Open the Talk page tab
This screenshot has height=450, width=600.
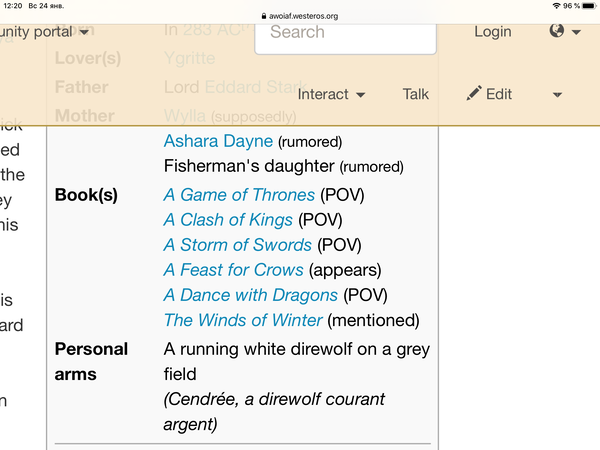pos(416,94)
